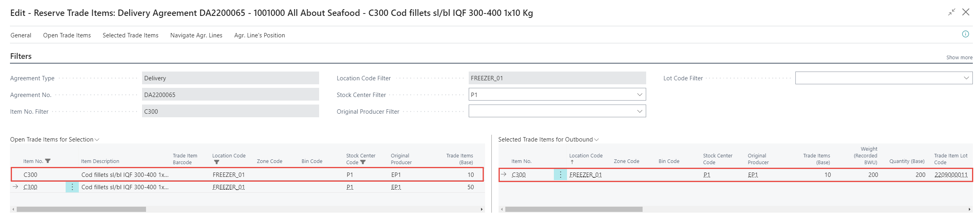Viewport: 980px width, 223px height.
Task: Click the collapse window arrows icon
Action: 951,12
